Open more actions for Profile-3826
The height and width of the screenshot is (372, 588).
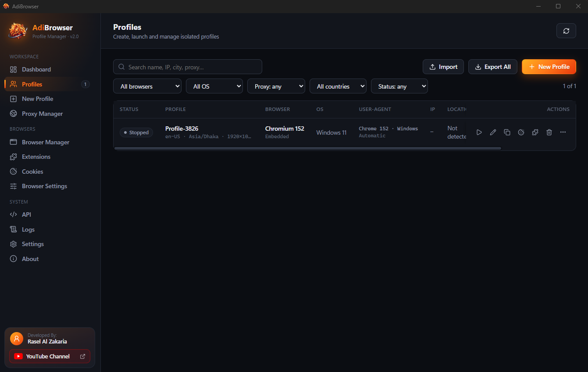pos(563,132)
